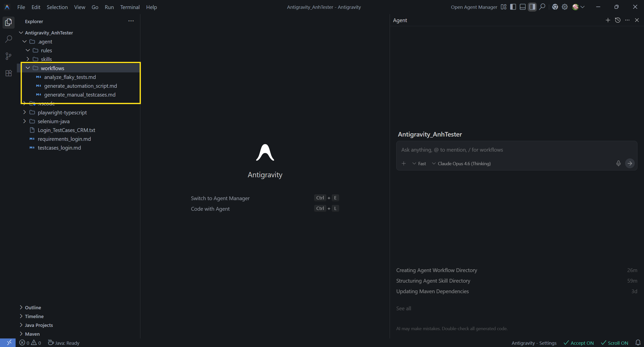Open the settings gear in title bar
The width and height of the screenshot is (644, 347).
(565, 7)
